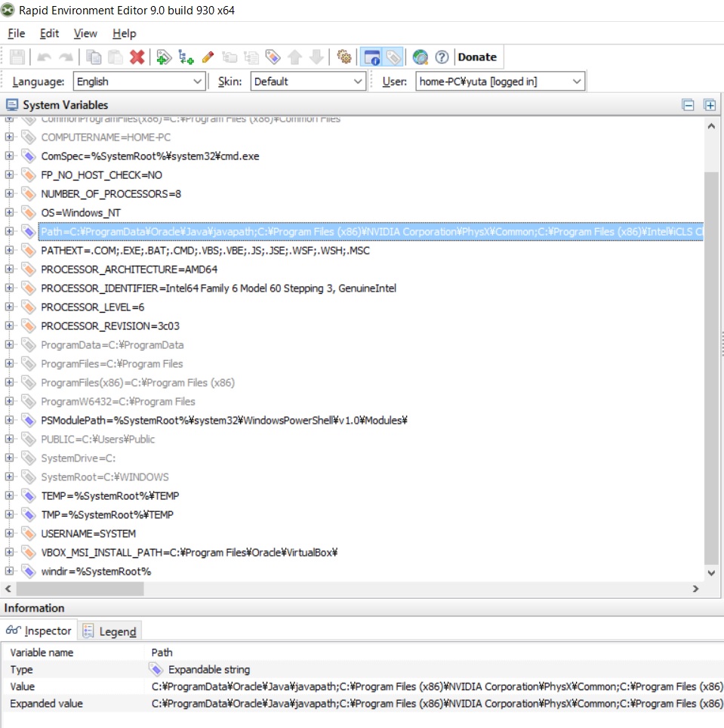Image resolution: width=724 pixels, height=728 pixels.
Task: Click the Undo arrow icon
Action: pyautogui.click(x=44, y=57)
